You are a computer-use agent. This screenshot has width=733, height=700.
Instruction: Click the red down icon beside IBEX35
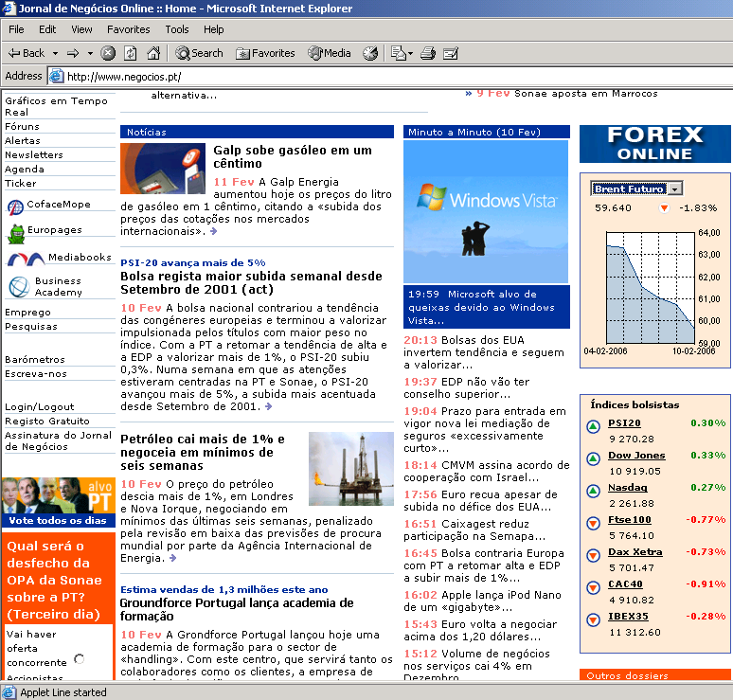pyautogui.click(x=593, y=619)
